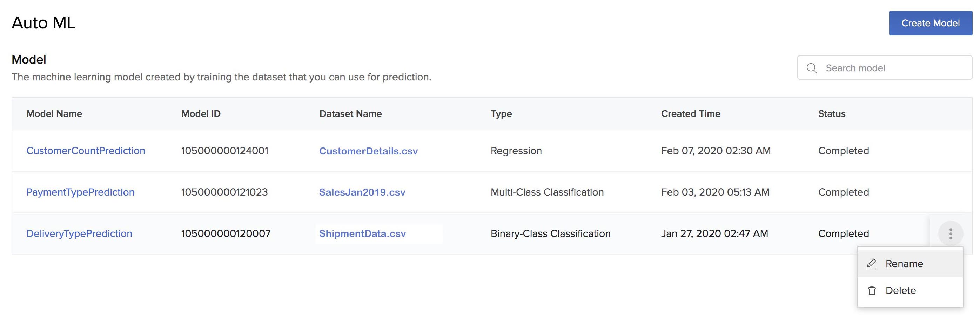Click the Status column header

[x=832, y=114]
